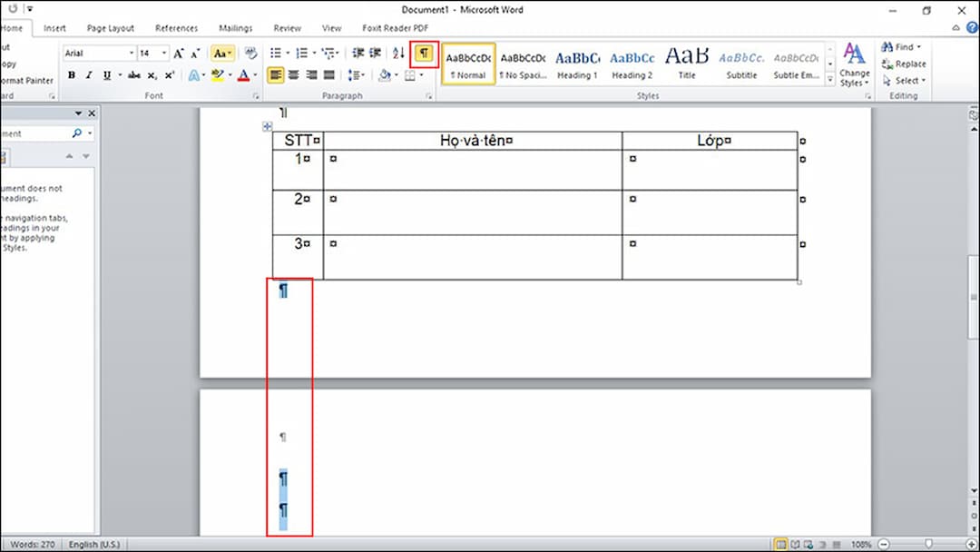The width and height of the screenshot is (980, 552).
Task: Click Format Painter
Action: click(26, 80)
